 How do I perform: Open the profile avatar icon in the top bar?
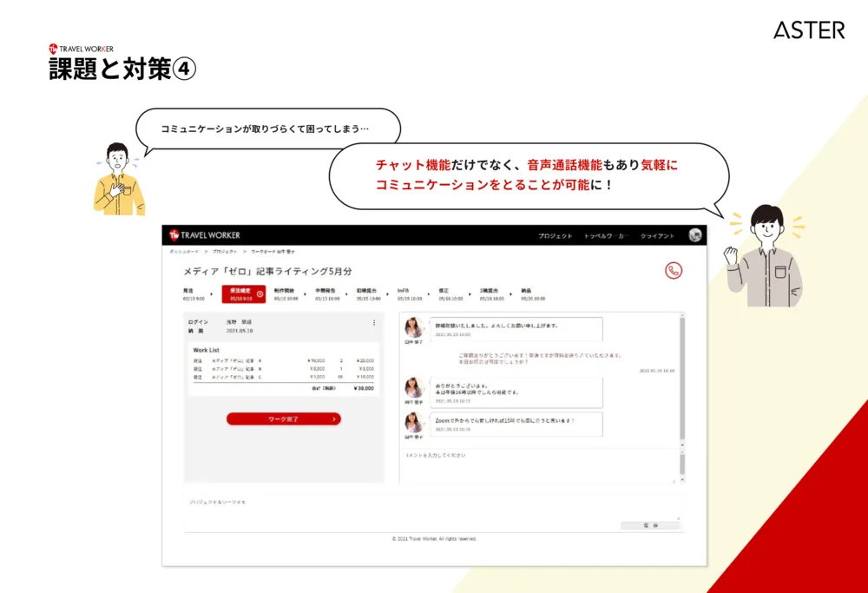coord(693,234)
